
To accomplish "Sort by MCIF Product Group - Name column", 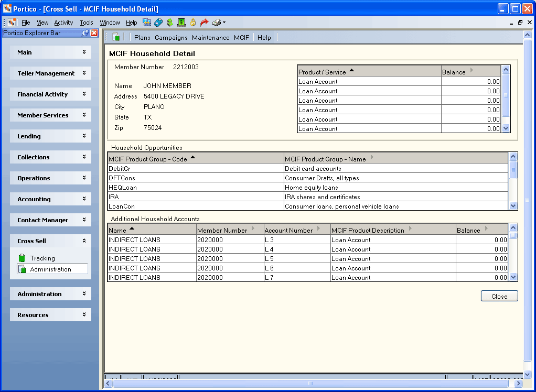I will 396,159.
